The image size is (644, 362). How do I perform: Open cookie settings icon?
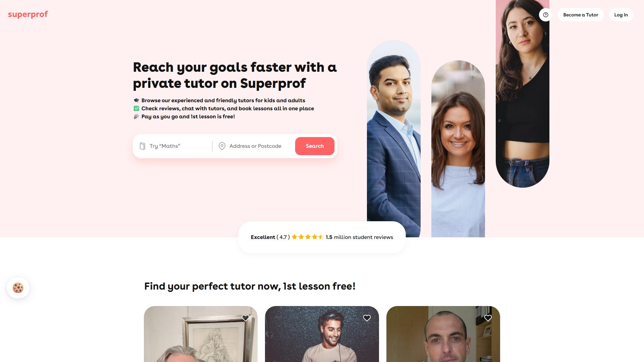18,288
